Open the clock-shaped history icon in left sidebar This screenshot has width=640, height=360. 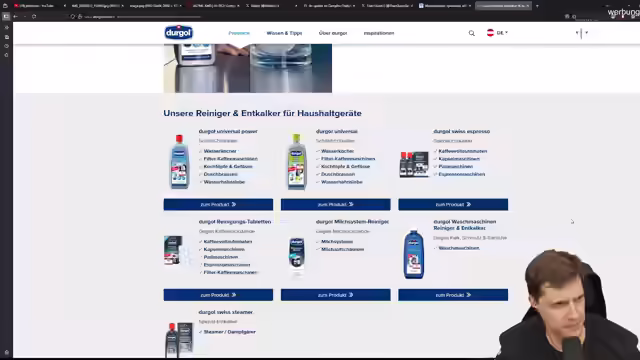click(x=6, y=46)
